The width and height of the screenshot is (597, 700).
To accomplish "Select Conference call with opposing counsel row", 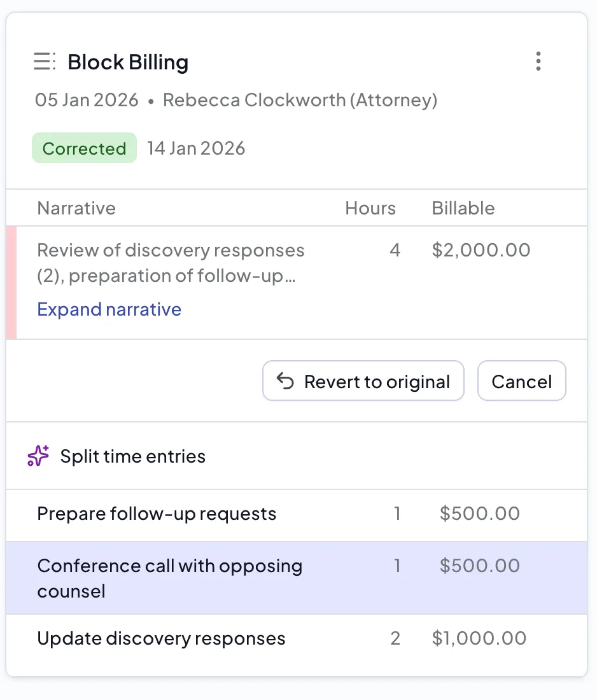I will pos(169,578).
